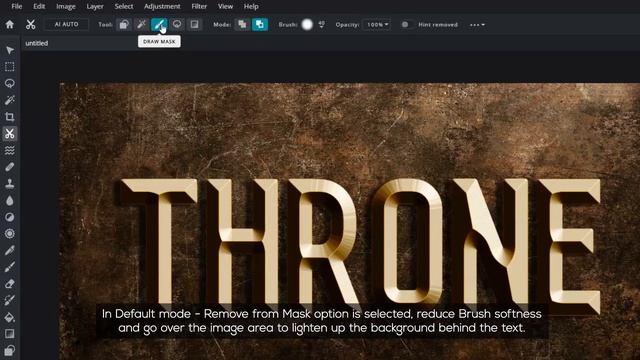Select the Paint Brush tool in sidebar
This screenshot has width=640, height=360.
10,267
